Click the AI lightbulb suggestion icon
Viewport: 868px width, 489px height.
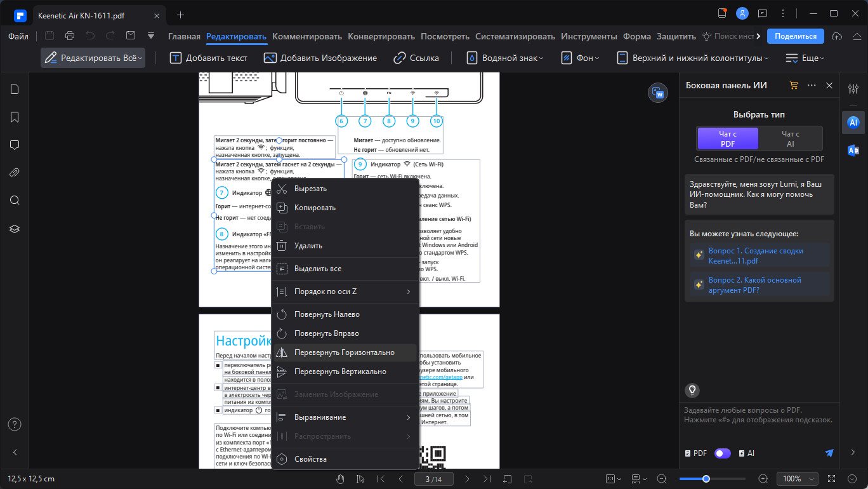[693, 390]
